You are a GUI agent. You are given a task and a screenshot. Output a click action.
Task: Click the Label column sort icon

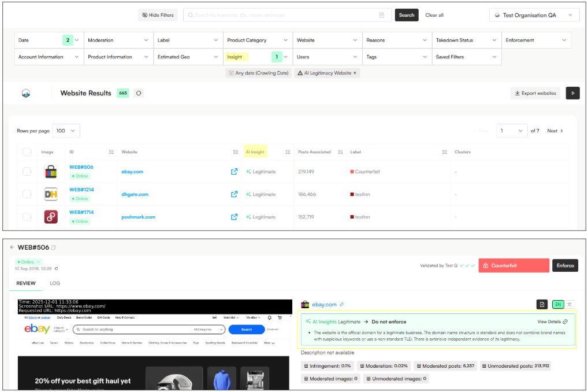coord(444,152)
